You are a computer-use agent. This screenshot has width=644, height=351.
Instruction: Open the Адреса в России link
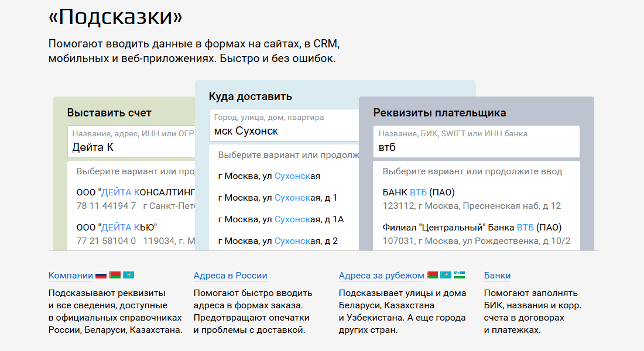pos(231,276)
